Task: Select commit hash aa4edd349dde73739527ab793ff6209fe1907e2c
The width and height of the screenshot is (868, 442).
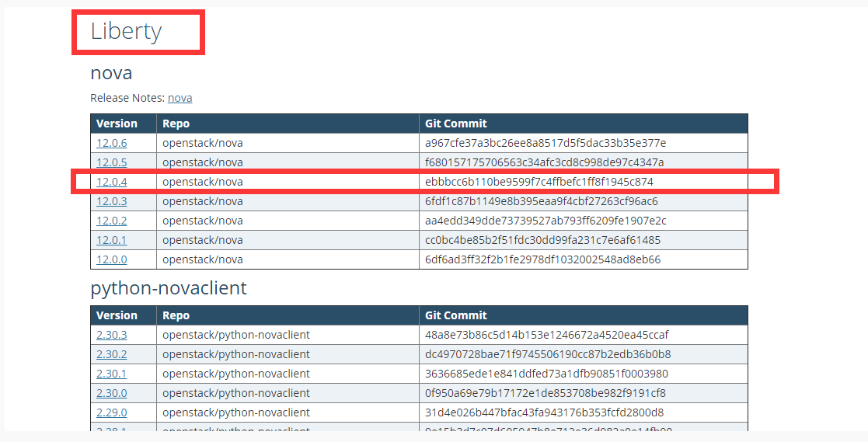Action: point(546,221)
